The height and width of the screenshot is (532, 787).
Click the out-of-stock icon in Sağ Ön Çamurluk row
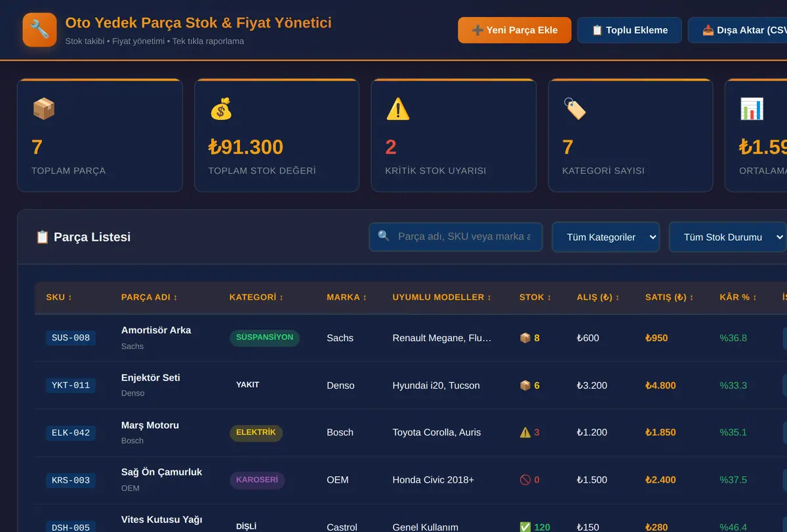click(525, 480)
